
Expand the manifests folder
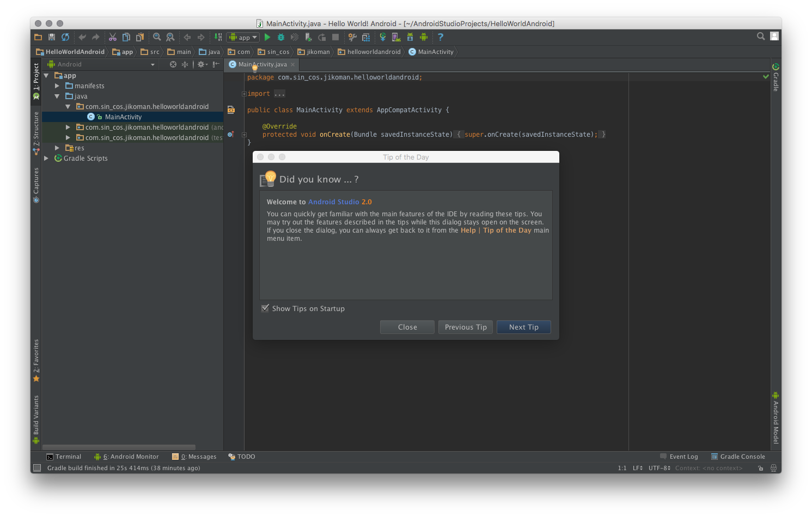coord(57,86)
